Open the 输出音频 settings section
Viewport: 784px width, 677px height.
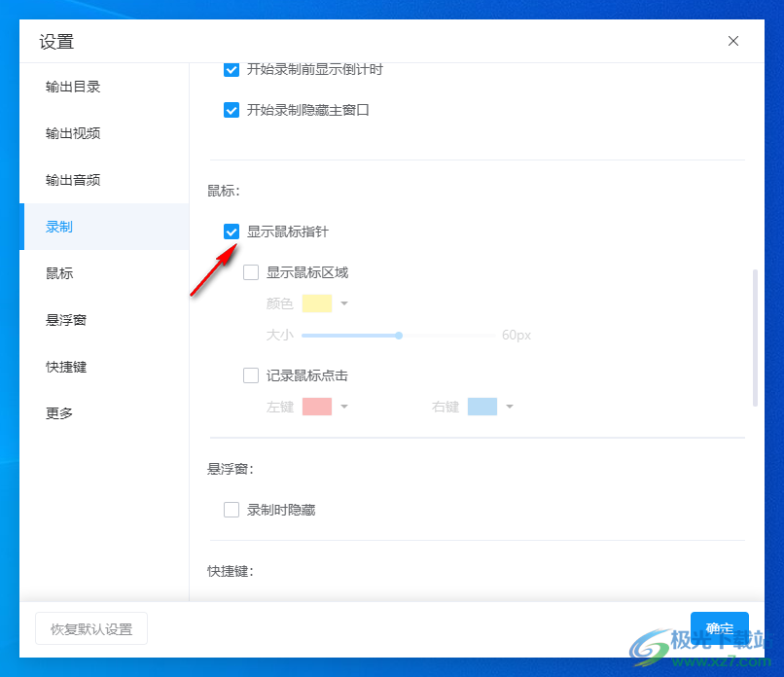pyautogui.click(x=73, y=180)
